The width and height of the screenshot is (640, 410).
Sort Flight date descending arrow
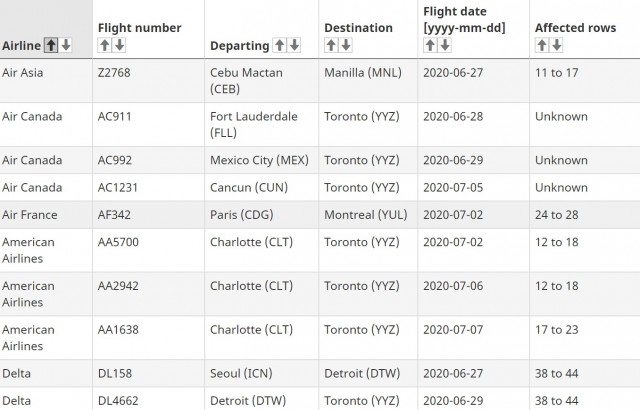click(445, 45)
